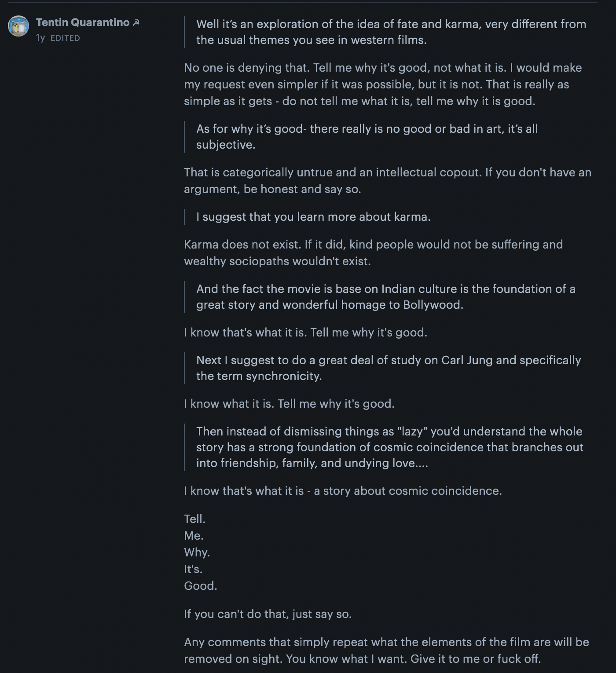Open the 1y comment timestamp
The width and height of the screenshot is (616, 673).
[40, 38]
